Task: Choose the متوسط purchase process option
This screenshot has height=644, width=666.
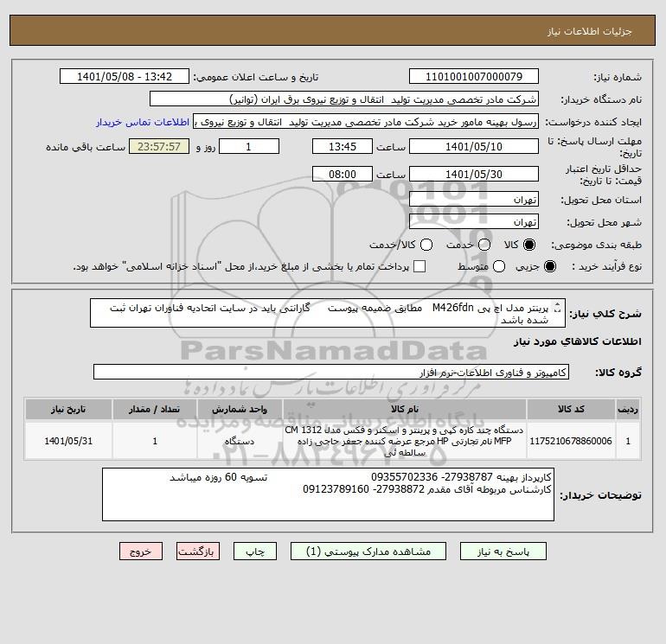Action: [499, 266]
